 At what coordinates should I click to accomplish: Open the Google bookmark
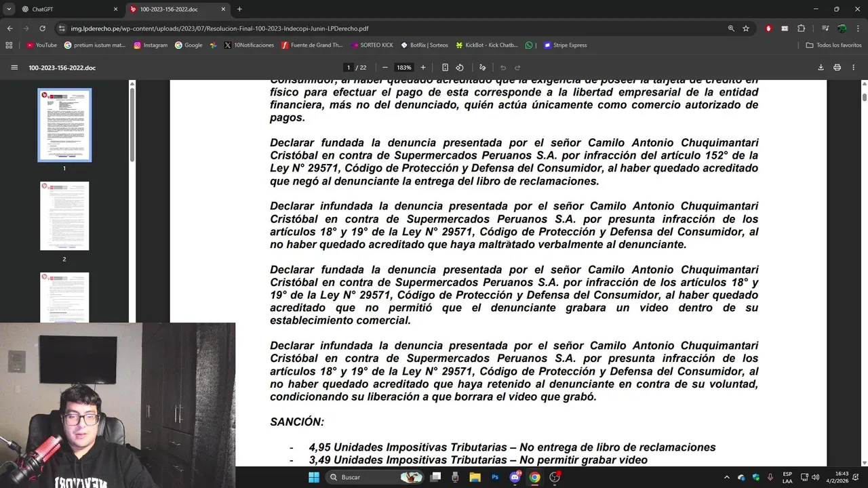(x=189, y=45)
